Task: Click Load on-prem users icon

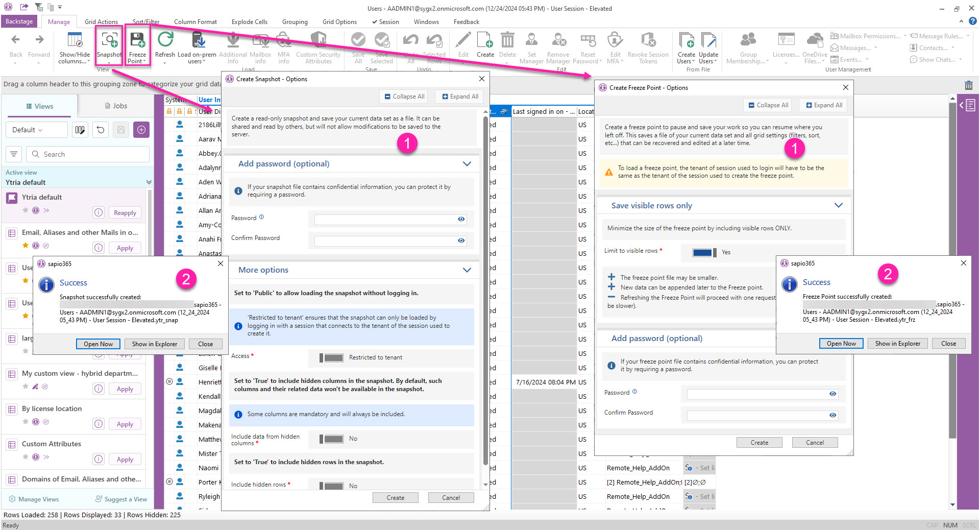Action: click(x=198, y=41)
